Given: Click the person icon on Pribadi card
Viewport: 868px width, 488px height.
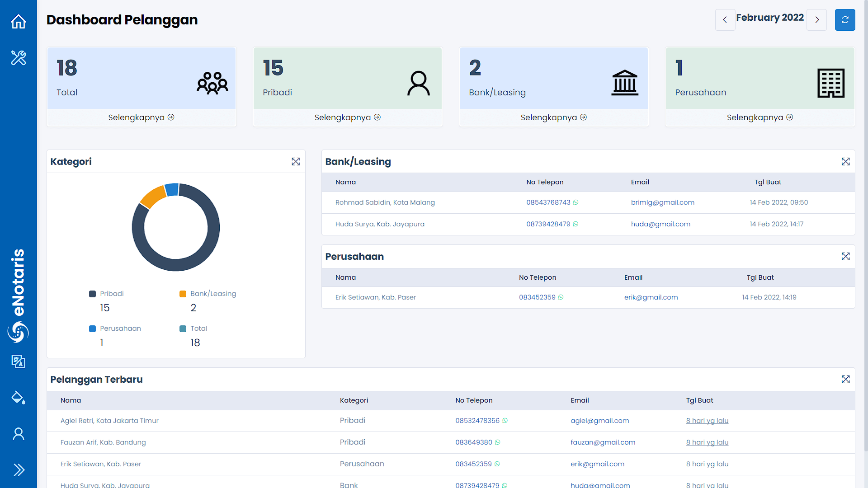Looking at the screenshot, I should tap(419, 83).
